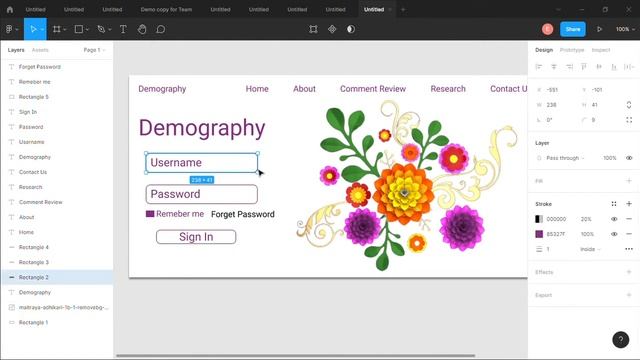This screenshot has height=360, width=640.
Task: Click the Align horizontal centers icon
Action: coord(554,67)
